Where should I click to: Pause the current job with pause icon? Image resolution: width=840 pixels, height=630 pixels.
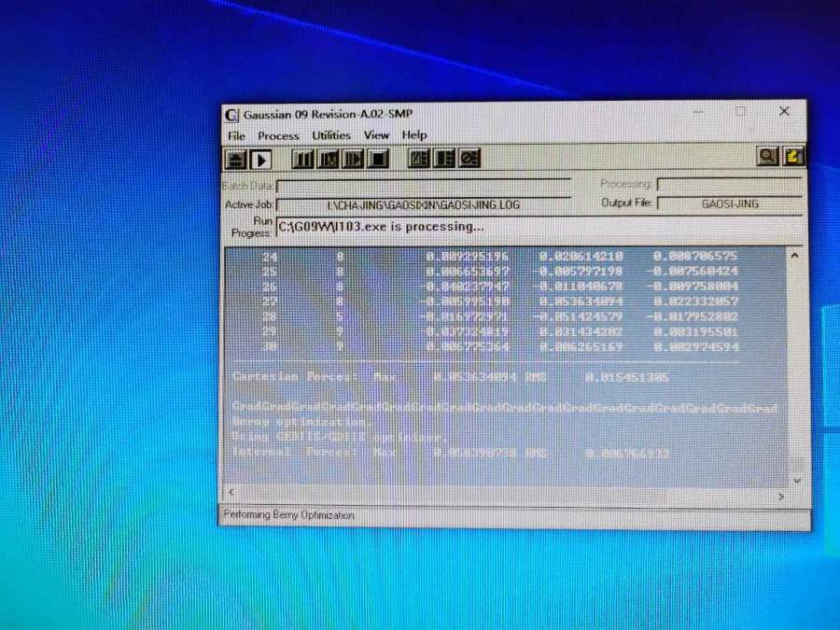[x=302, y=159]
